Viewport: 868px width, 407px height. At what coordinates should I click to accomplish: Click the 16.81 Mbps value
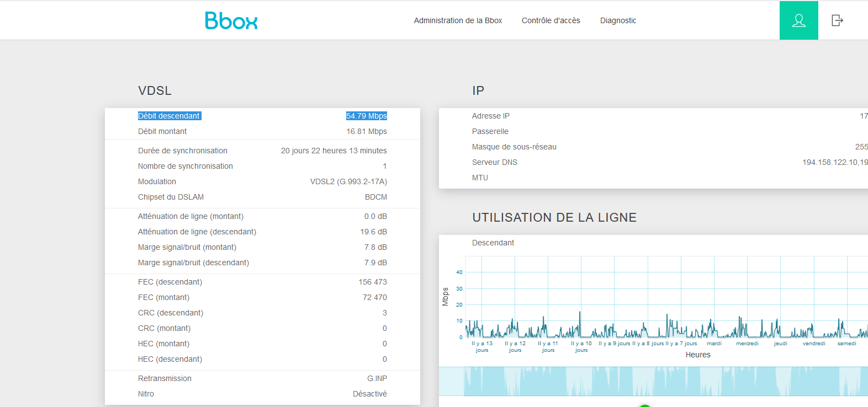pyautogui.click(x=367, y=131)
